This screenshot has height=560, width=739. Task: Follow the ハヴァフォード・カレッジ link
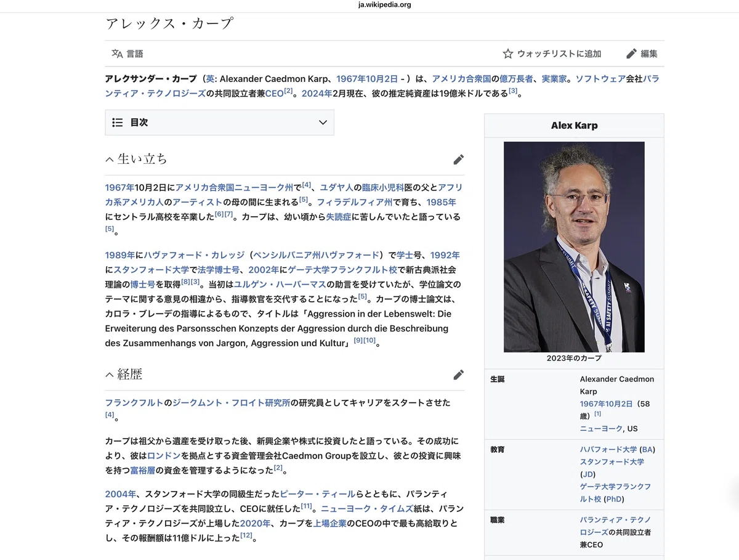tap(195, 255)
